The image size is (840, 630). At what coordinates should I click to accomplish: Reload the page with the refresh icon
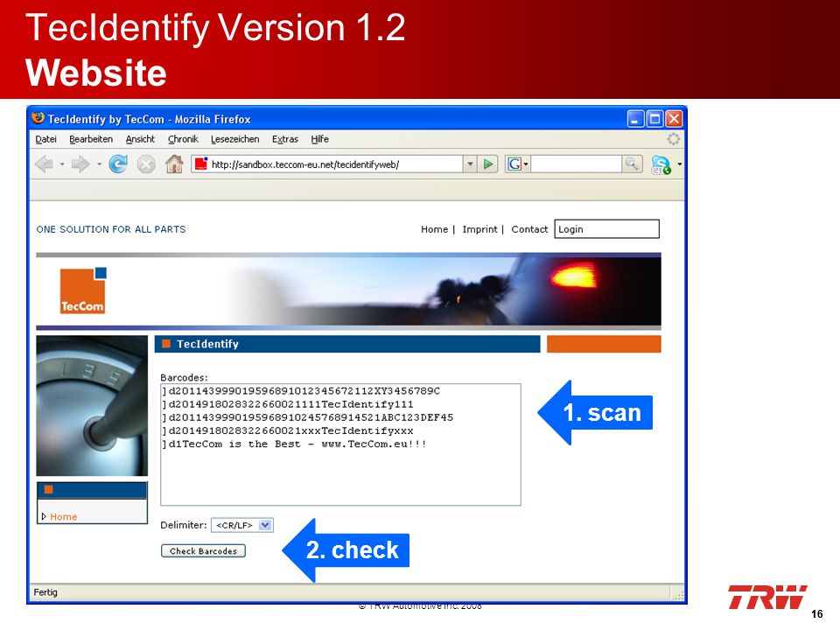[x=118, y=164]
